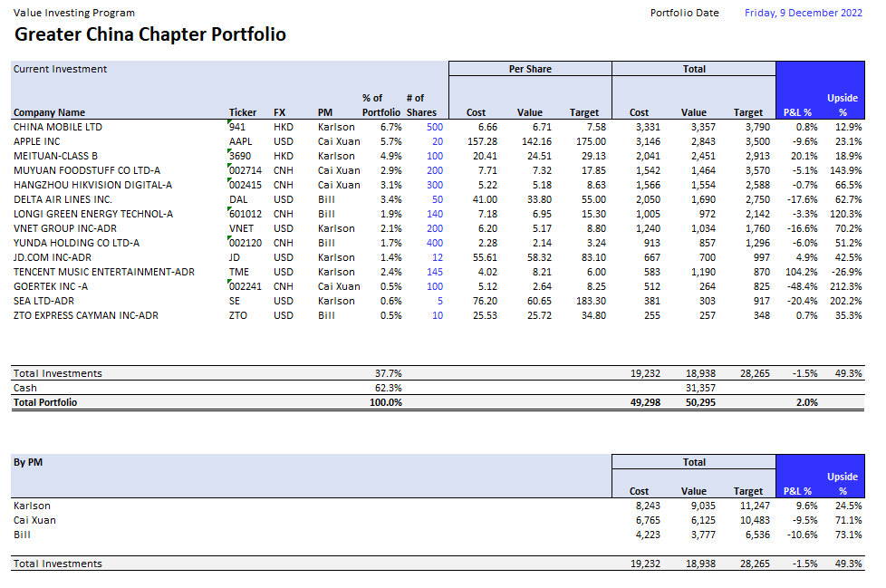Click the 'P&L %' header in Current Investment table
Screen dimensions: 886x588
(x=797, y=112)
